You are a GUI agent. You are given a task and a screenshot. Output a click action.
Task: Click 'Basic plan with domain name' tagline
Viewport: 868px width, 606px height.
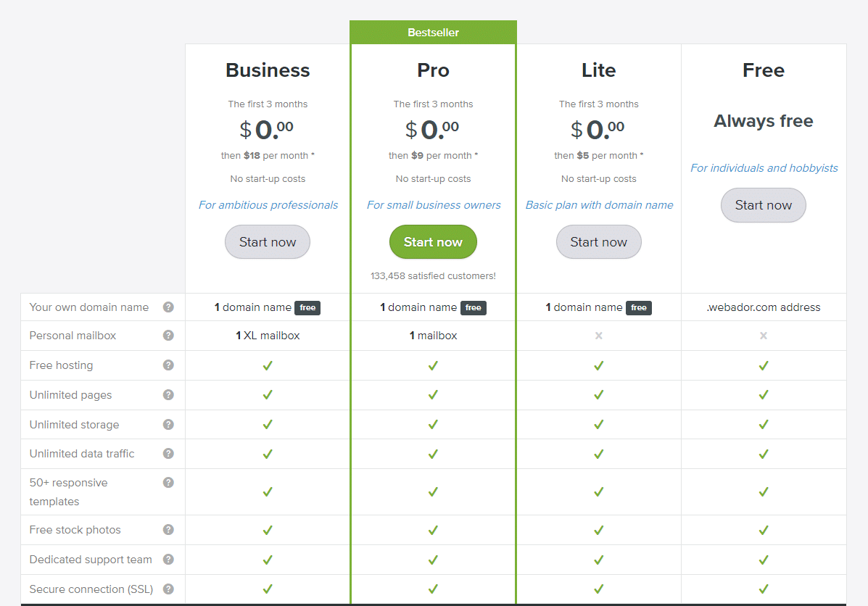click(x=599, y=205)
